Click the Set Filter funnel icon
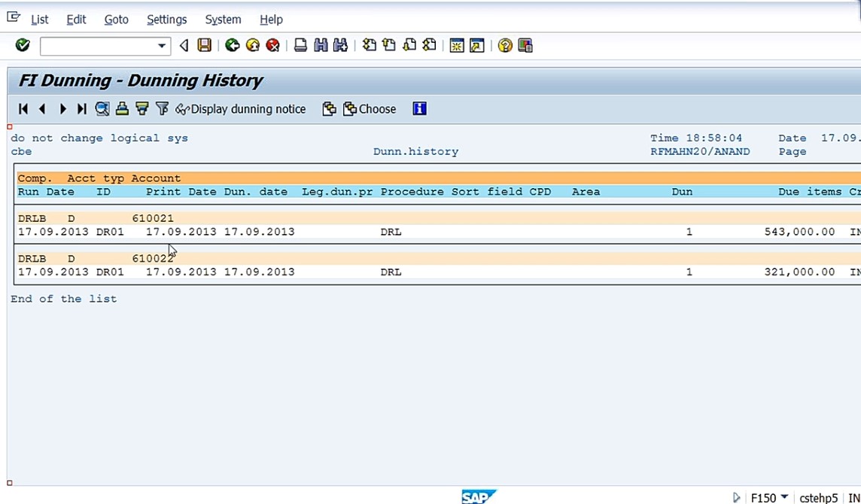The image size is (861, 504). coord(162,109)
